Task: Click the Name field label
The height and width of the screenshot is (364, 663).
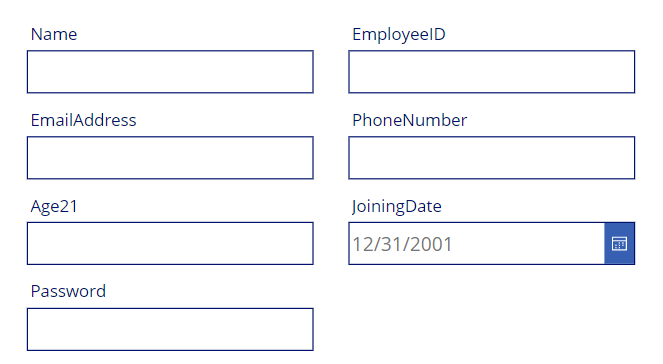Action: 54,34
